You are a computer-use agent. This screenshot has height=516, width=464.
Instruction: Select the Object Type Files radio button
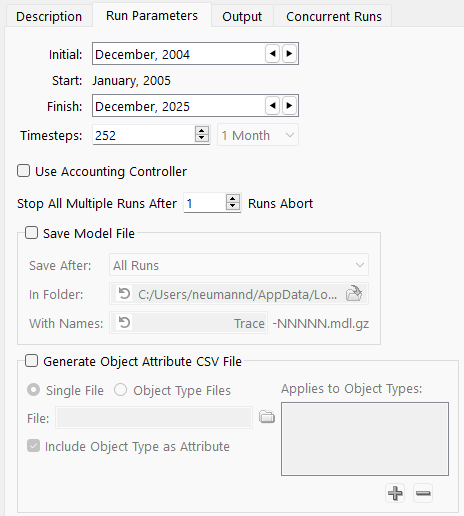[x=120, y=390]
